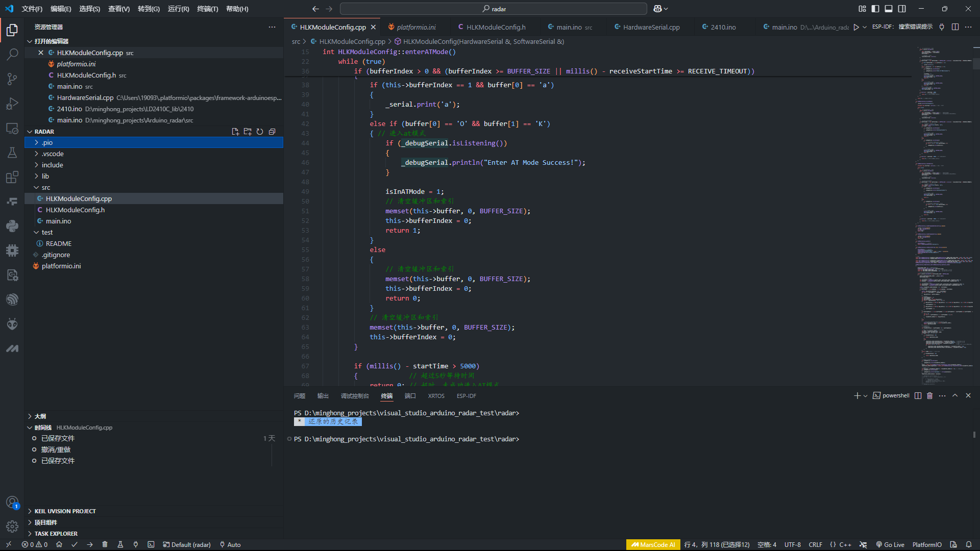The height and width of the screenshot is (551, 980).
Task: Toggle the bottom panel layout button
Action: click(x=889, y=9)
